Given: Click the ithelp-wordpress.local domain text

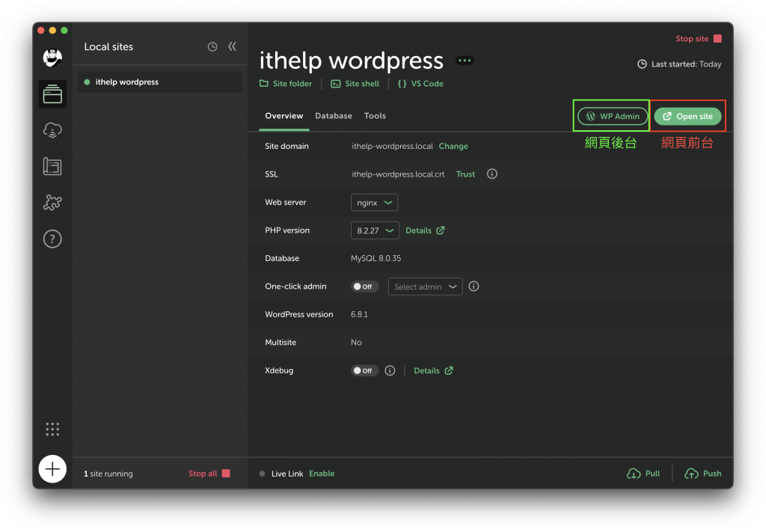Looking at the screenshot, I should [x=392, y=146].
